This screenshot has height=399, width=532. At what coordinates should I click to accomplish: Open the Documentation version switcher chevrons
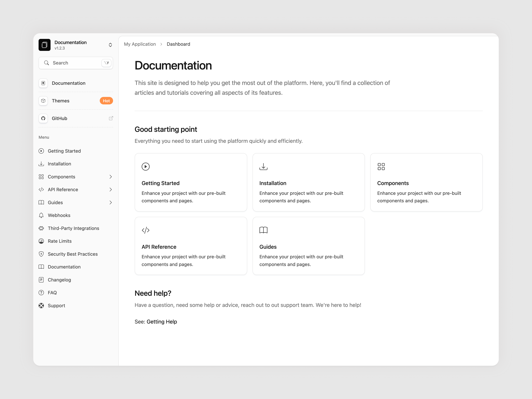(x=110, y=45)
